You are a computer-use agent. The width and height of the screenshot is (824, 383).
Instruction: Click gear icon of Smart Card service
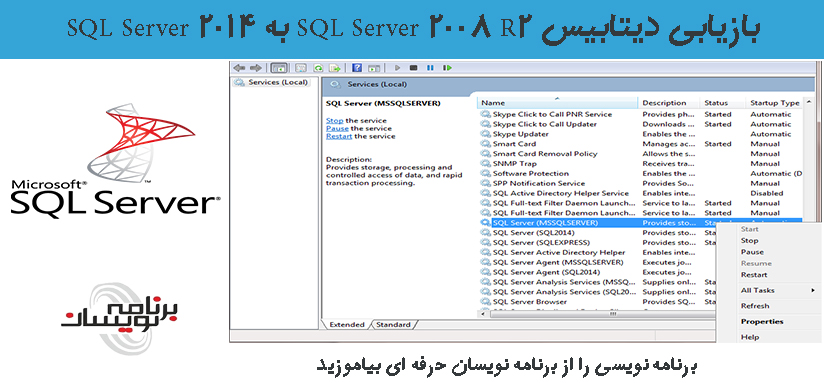point(486,144)
